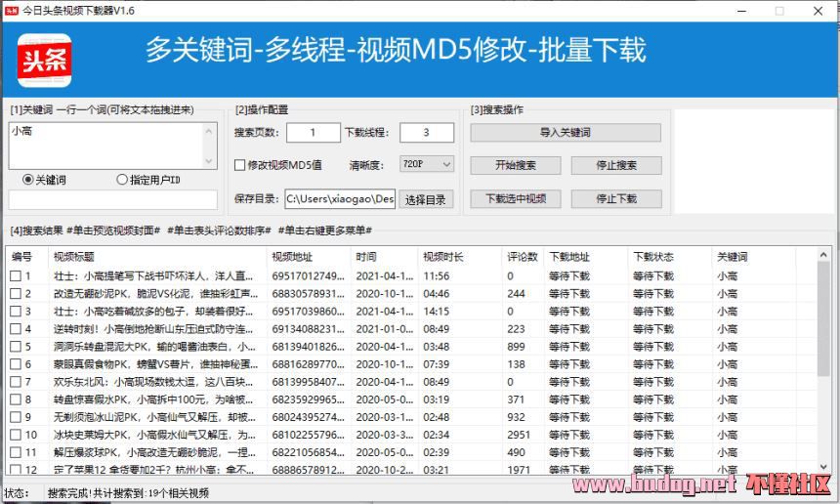Click the red Toutiao logo icon
The width and height of the screenshot is (840, 504).
tap(46, 62)
